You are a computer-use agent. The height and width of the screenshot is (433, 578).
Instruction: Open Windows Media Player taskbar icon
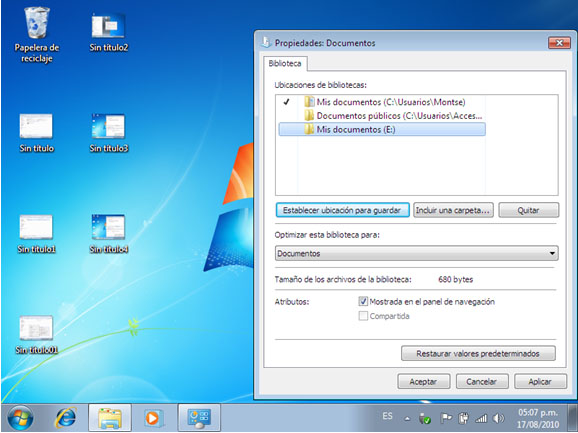pos(152,418)
